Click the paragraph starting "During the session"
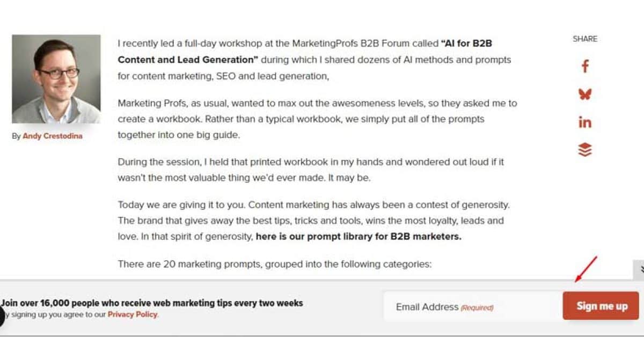The height and width of the screenshot is (337, 644). click(x=311, y=170)
